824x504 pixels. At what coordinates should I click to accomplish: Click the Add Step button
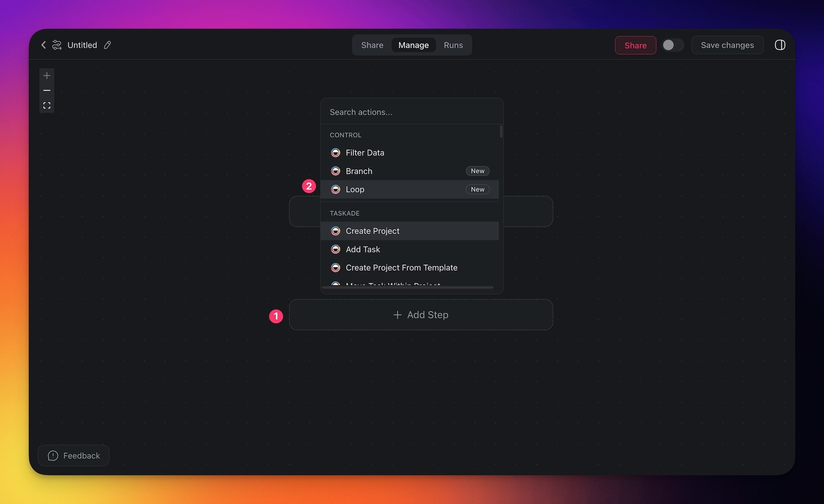pos(421,315)
